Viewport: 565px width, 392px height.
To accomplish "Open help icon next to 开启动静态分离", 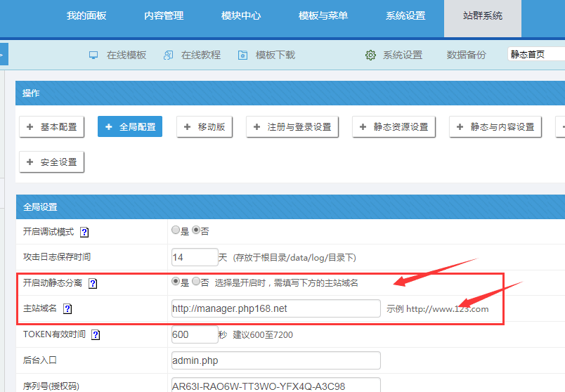I will click(93, 283).
